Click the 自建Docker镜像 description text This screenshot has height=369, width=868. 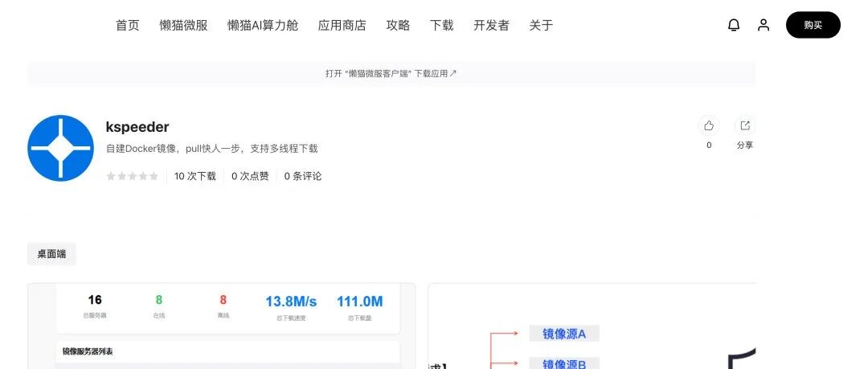tap(211, 149)
